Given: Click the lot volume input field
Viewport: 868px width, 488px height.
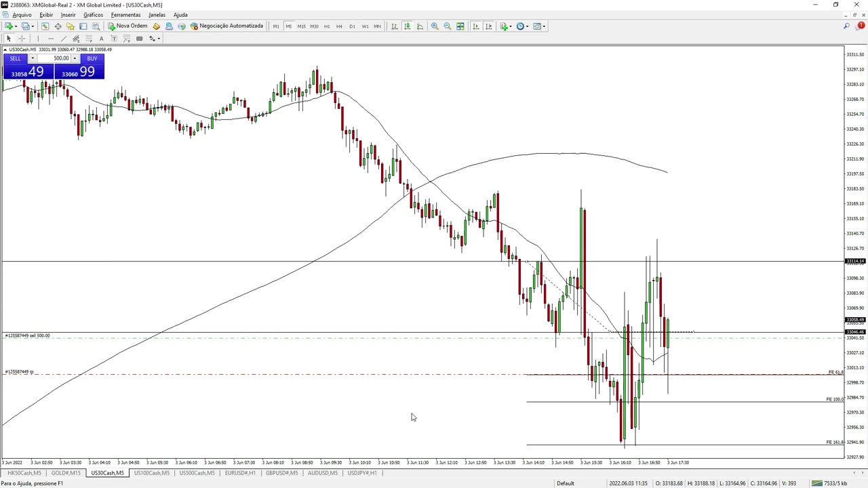Looking at the screenshot, I should pyautogui.click(x=54, y=58).
